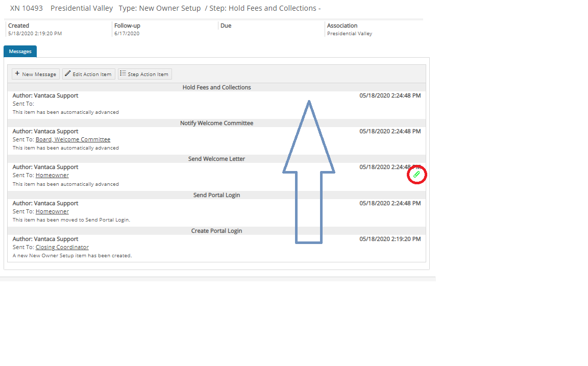
Task: Click the plus icon for New Message
Action: pyautogui.click(x=17, y=74)
